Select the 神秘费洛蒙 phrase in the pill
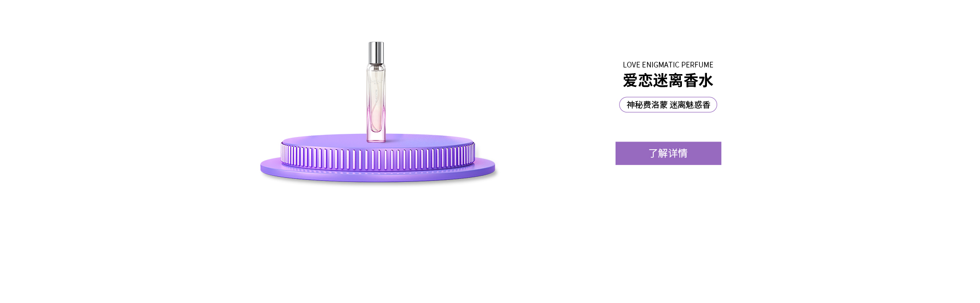980x303 pixels. tap(647, 105)
